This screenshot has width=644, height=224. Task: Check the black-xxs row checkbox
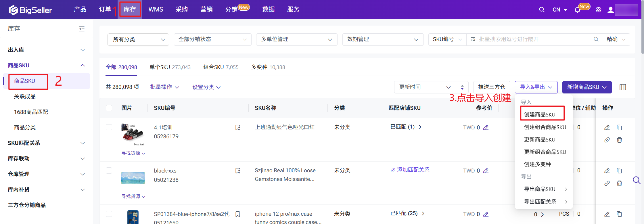109,171
